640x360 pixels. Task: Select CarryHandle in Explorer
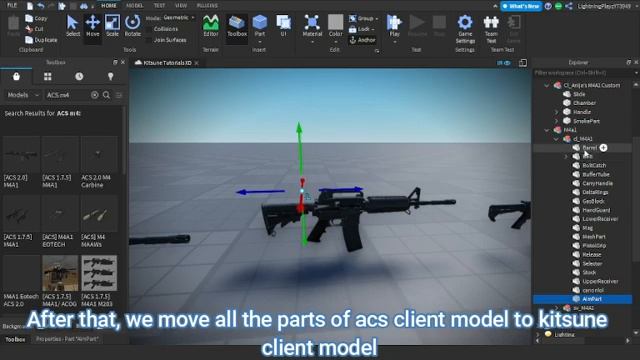click(597, 183)
